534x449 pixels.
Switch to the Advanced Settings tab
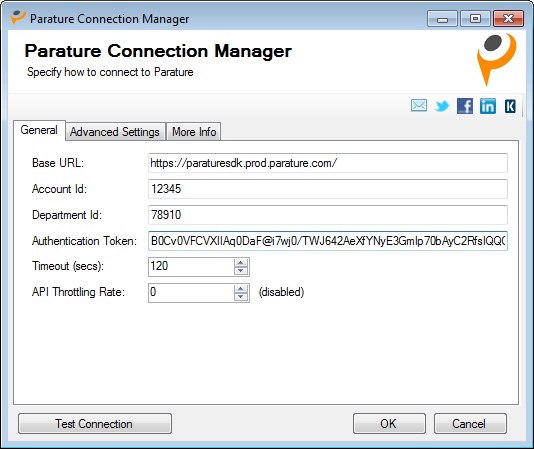coord(115,131)
